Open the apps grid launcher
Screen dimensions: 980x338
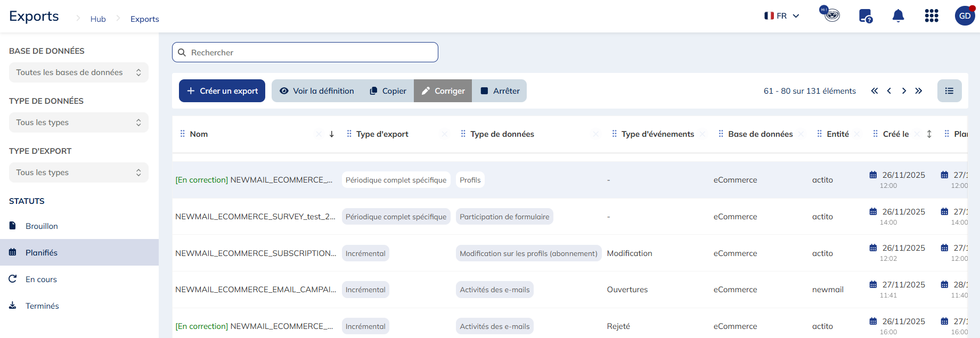click(932, 16)
